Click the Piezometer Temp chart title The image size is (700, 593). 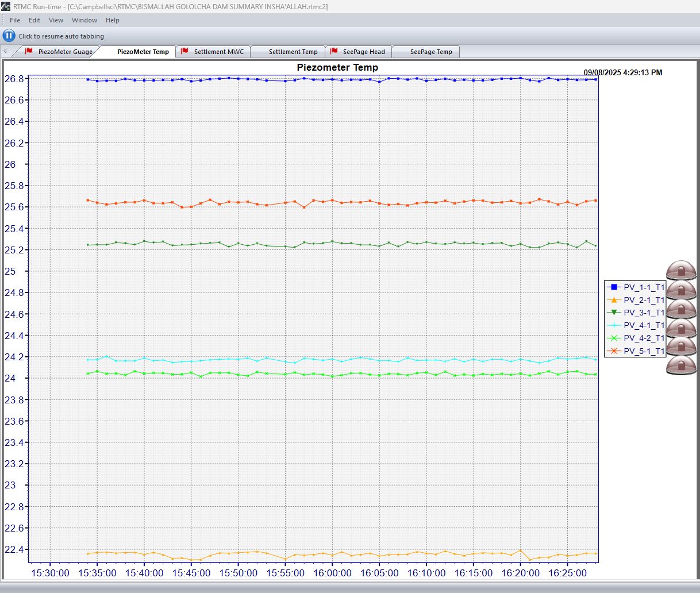[337, 67]
